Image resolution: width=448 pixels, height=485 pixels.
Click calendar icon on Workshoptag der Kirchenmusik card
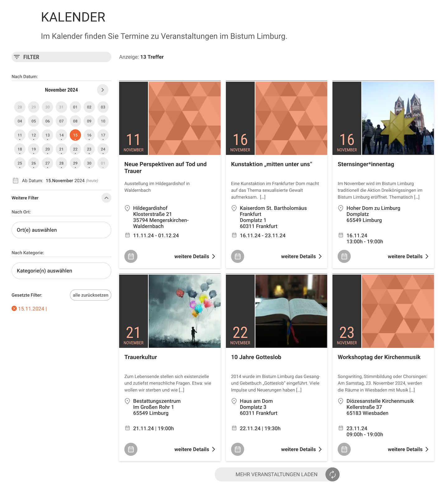[x=344, y=449]
